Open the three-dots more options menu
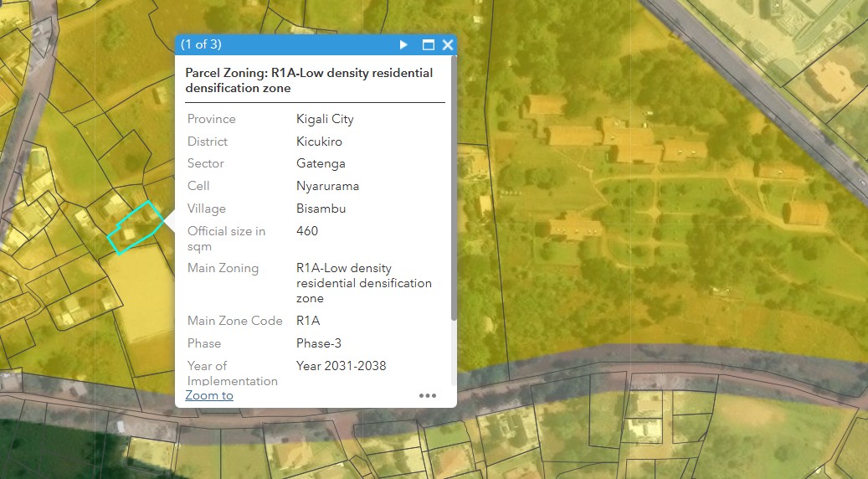 tap(428, 395)
